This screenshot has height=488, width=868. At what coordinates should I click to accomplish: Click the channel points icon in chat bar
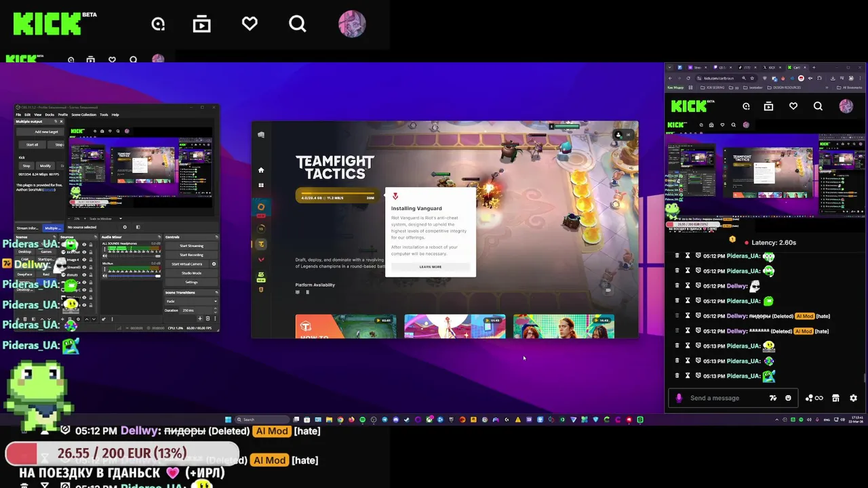(x=814, y=398)
